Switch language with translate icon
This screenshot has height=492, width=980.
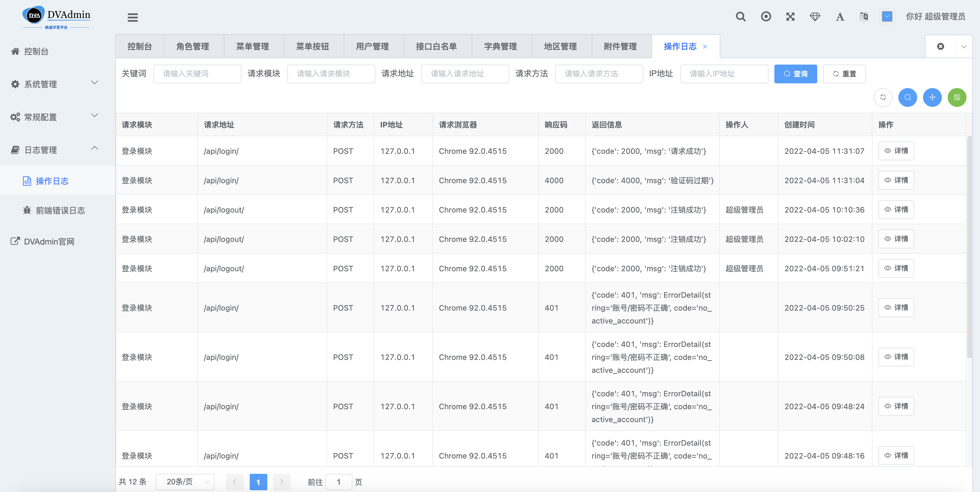coord(864,16)
